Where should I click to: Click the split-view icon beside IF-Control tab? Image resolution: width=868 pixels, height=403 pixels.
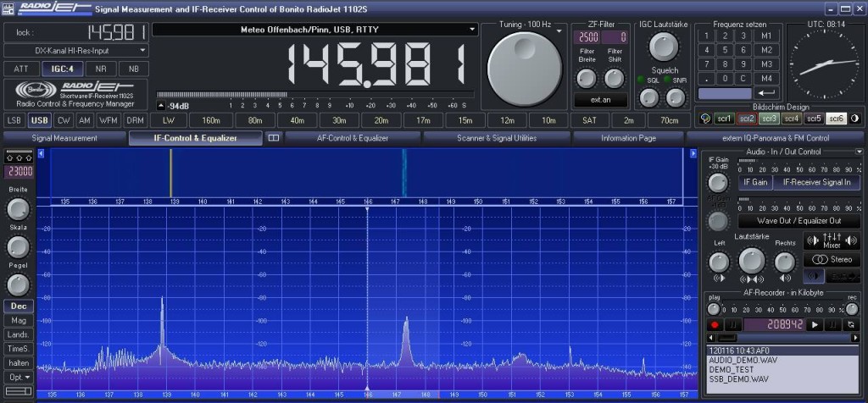(x=274, y=137)
